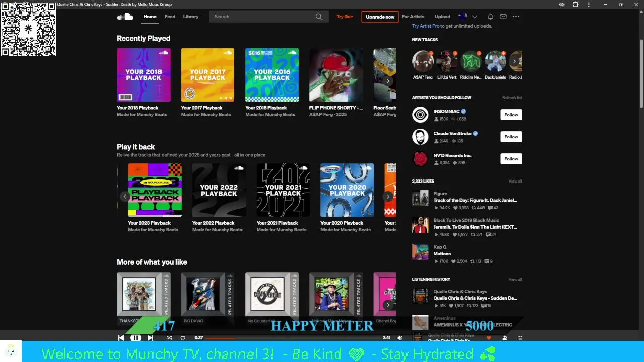Image resolution: width=644 pixels, height=362 pixels.
Task: Pause the current track
Action: pyautogui.click(x=135, y=338)
